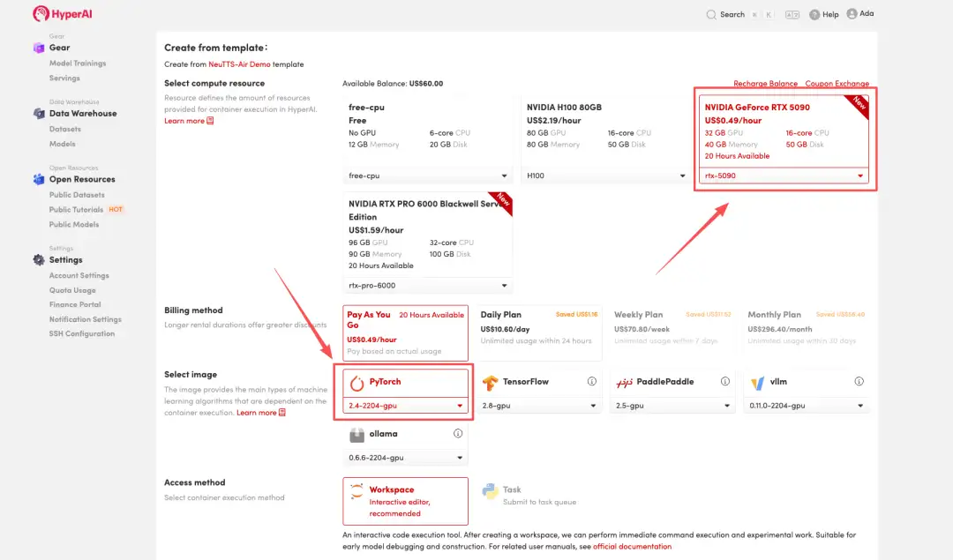Open the Ada user avatar icon

coord(852,13)
